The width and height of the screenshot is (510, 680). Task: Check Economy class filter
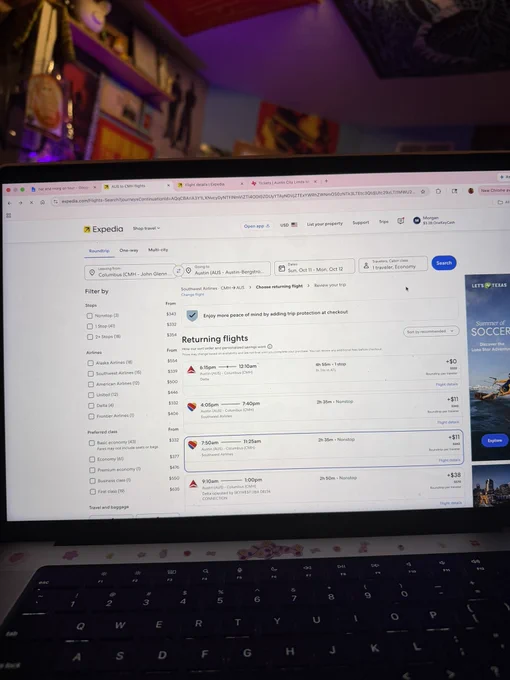coord(92,459)
